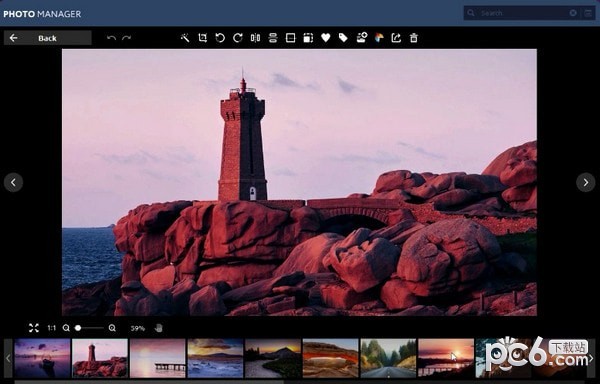Click the search magnifier icon
This screenshot has width=600, height=384.
(471, 13)
